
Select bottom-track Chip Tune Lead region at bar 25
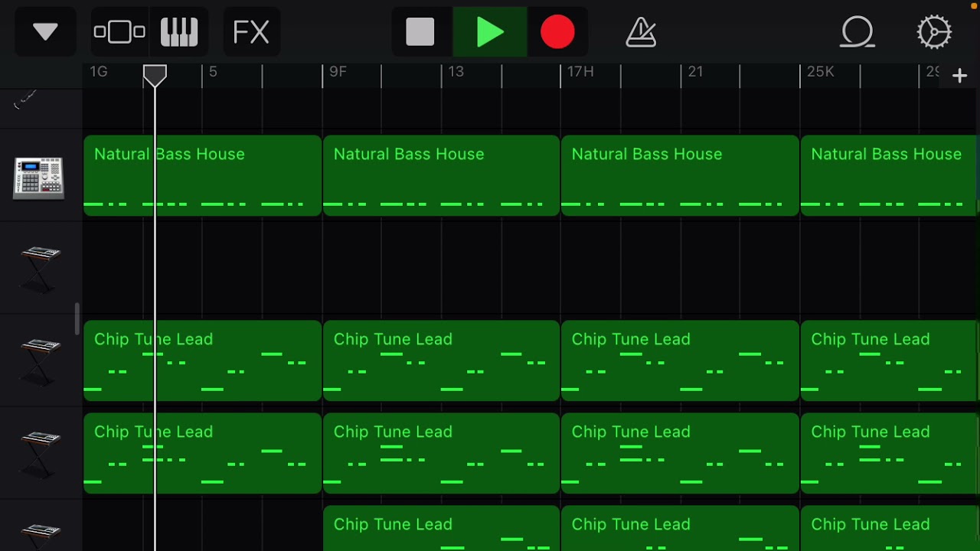(889, 528)
